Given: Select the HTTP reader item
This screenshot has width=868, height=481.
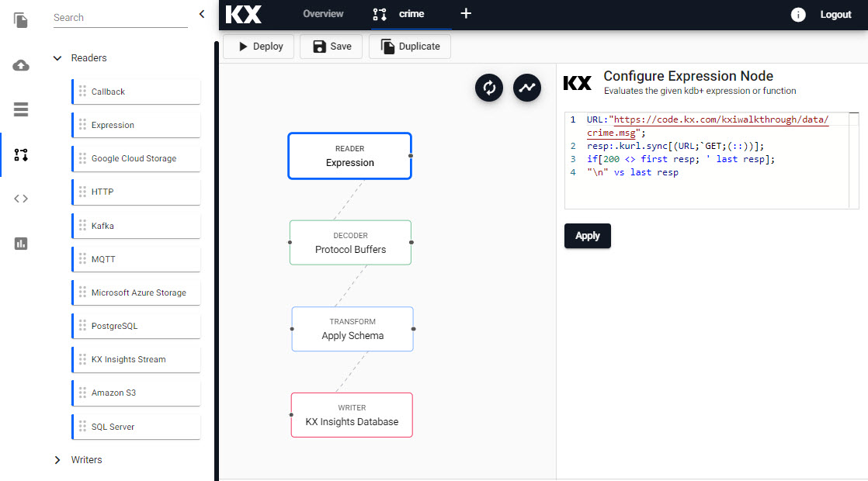Looking at the screenshot, I should [136, 192].
